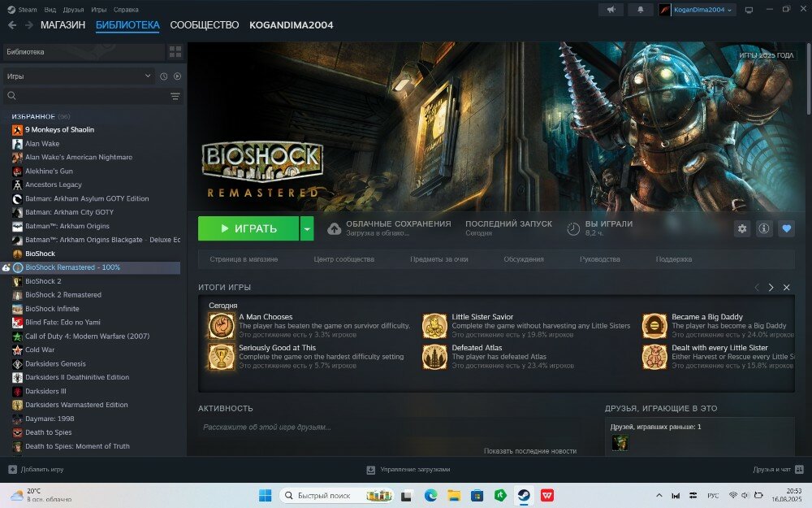812x508 pixels.
Task: Open the collections grid view icon
Action: click(x=175, y=51)
